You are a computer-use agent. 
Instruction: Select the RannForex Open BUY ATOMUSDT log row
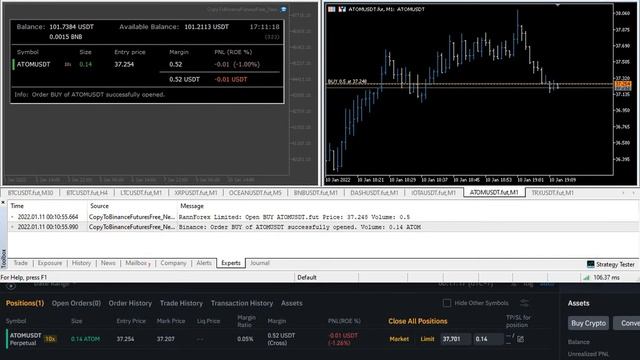click(x=324, y=217)
